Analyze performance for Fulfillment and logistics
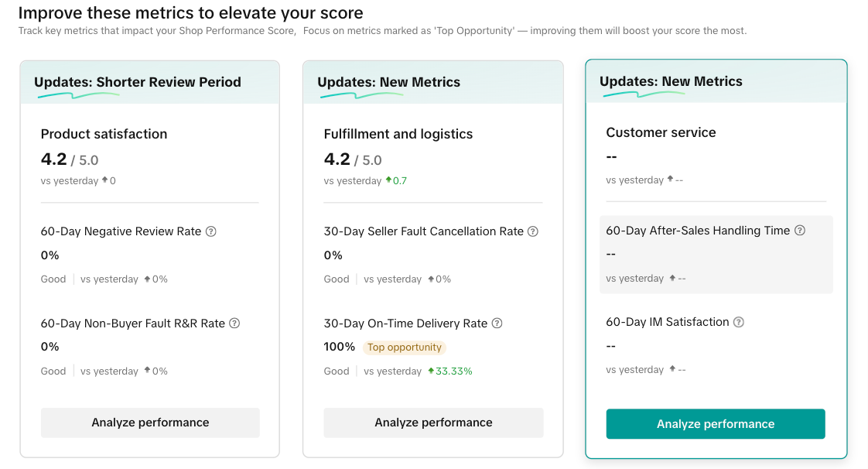 pyautogui.click(x=433, y=423)
